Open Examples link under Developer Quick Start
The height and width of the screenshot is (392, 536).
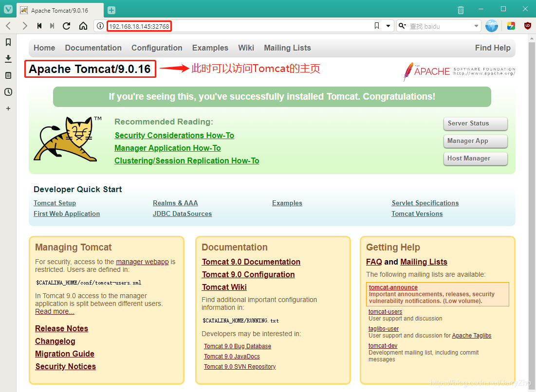click(x=287, y=203)
